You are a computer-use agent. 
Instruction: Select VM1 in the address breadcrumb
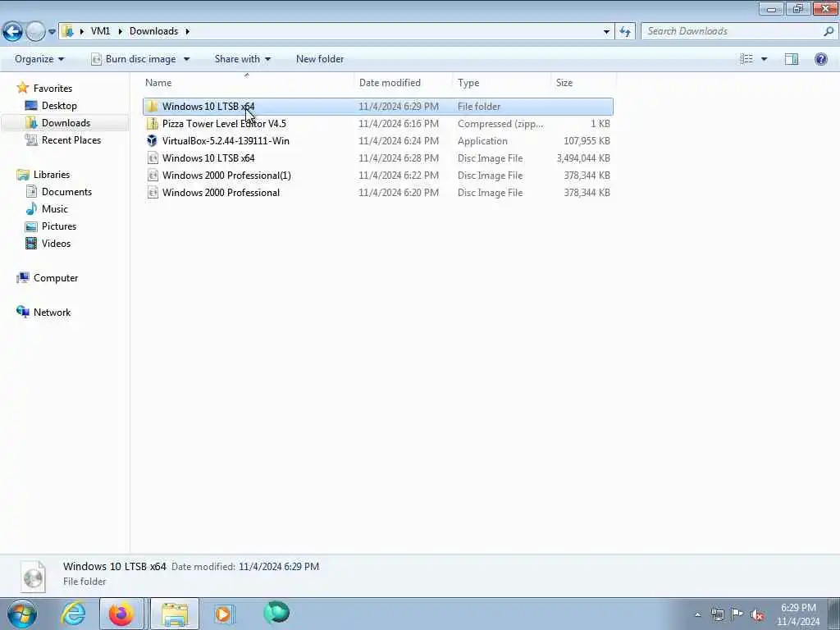[100, 31]
